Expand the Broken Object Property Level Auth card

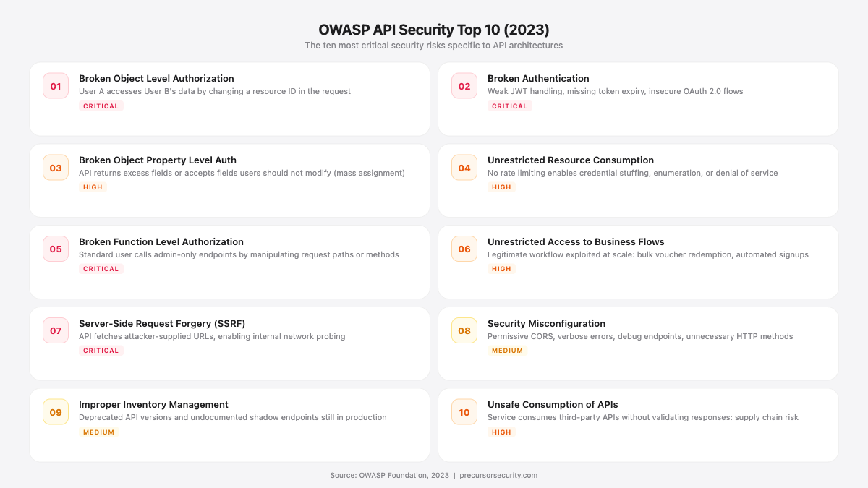pos(229,180)
